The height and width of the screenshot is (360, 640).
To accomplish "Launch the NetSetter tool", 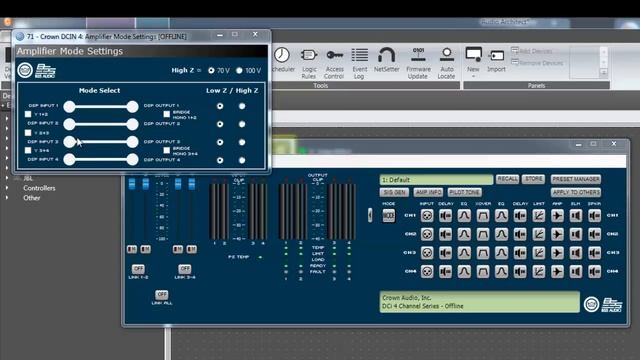I will point(387,60).
